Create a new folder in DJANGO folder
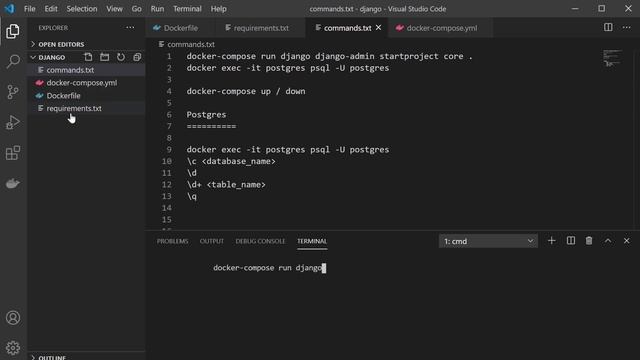 104,57
